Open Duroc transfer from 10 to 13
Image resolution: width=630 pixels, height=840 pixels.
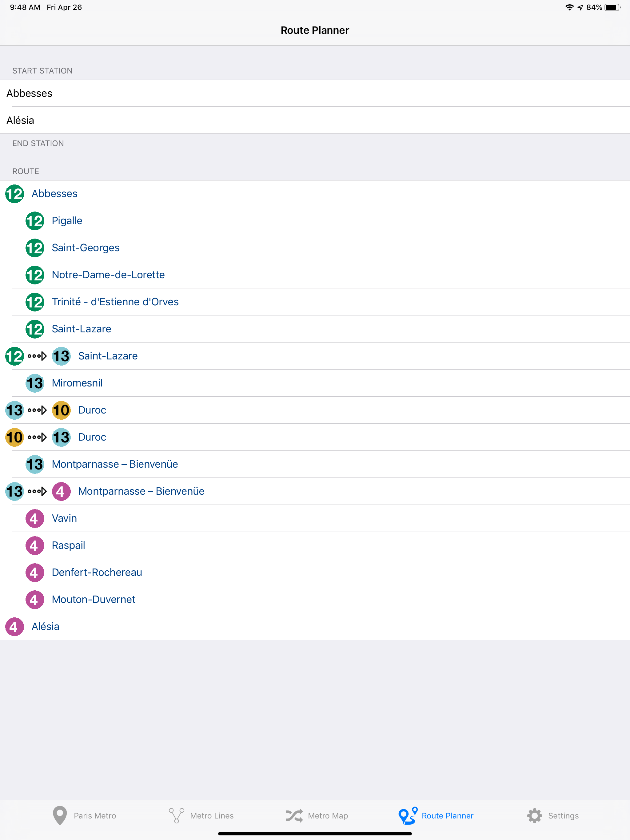coord(315,437)
